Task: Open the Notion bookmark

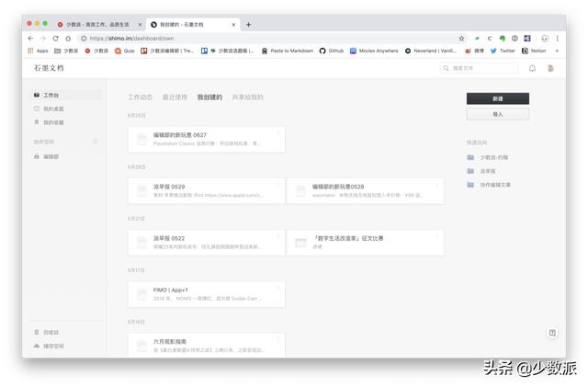Action: point(534,51)
